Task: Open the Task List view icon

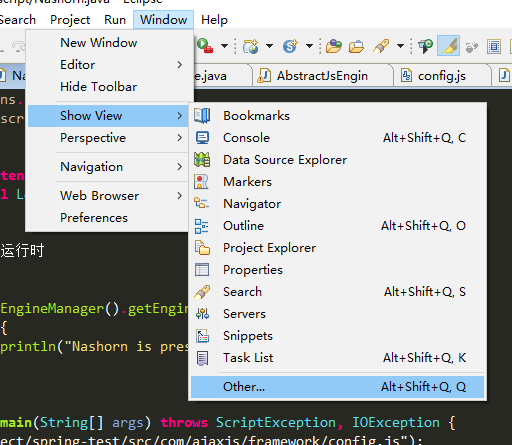Action: [202, 358]
